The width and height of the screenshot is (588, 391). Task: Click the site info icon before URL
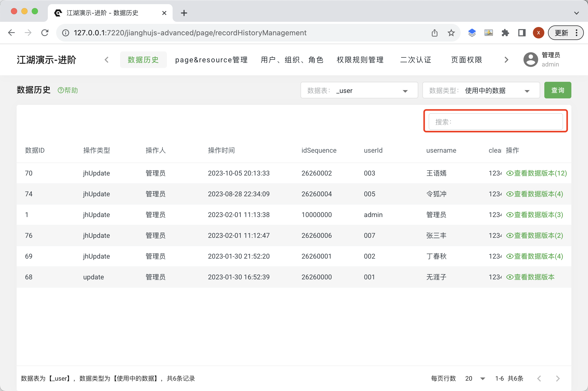click(x=66, y=33)
